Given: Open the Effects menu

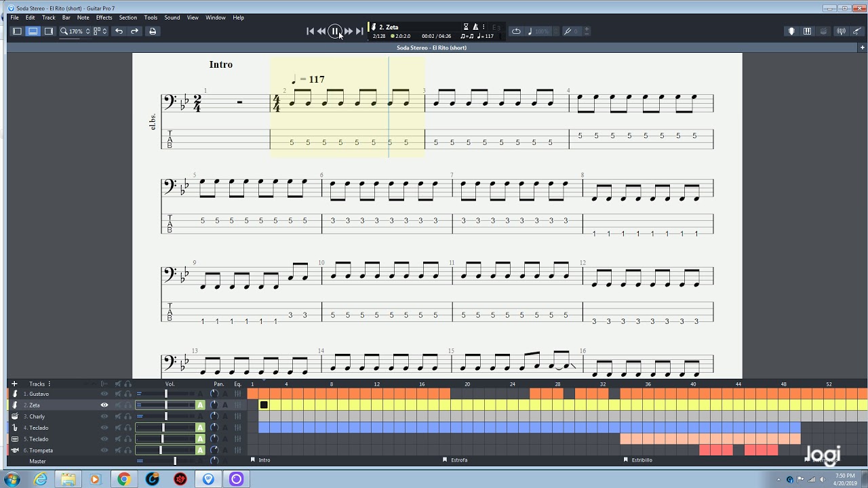Looking at the screenshot, I should [104, 18].
